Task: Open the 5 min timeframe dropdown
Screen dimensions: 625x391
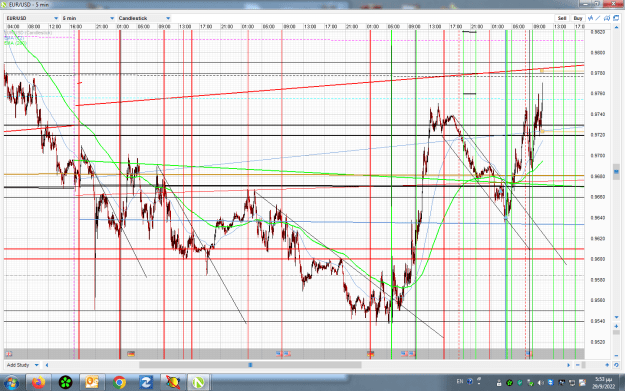Action: pos(88,18)
